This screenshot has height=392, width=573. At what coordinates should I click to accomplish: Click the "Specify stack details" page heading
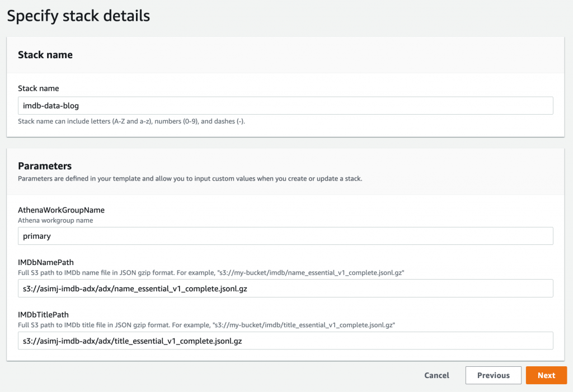tap(78, 16)
